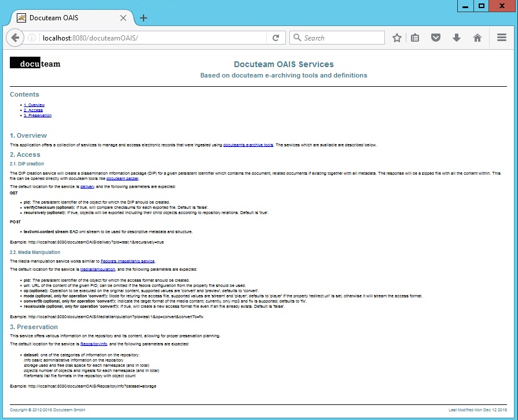This screenshot has height=420, width=518.
Task: Follow the MediaManipulation service link
Action: pos(98,270)
